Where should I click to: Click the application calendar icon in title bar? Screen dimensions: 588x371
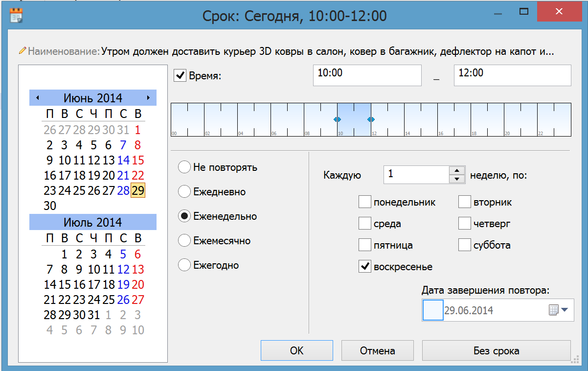17,16
